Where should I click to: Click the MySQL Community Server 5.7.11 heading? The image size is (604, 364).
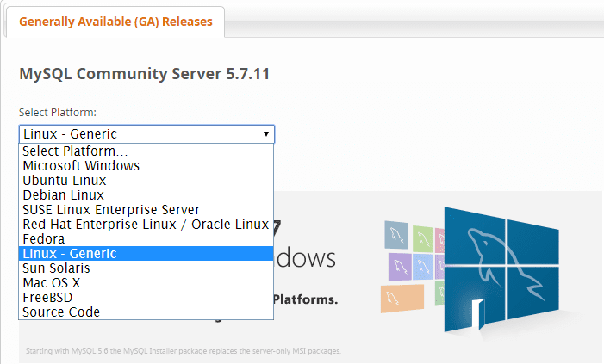click(145, 74)
